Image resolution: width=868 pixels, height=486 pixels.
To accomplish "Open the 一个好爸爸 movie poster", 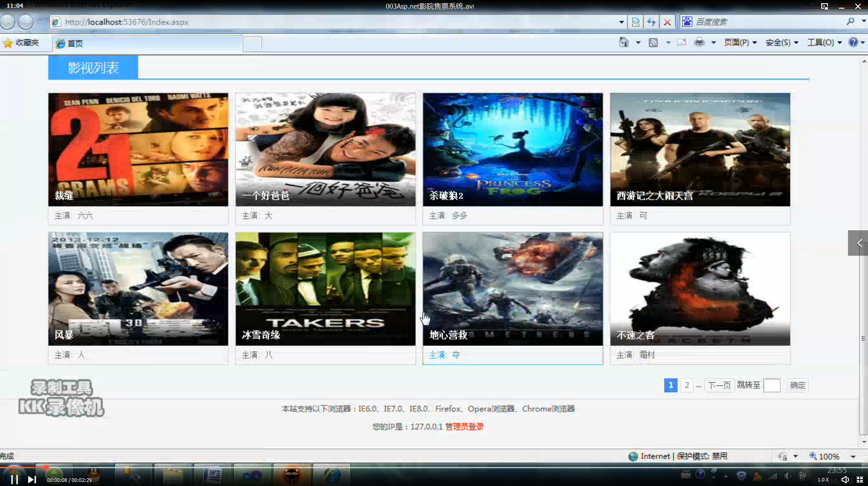I will [x=326, y=150].
